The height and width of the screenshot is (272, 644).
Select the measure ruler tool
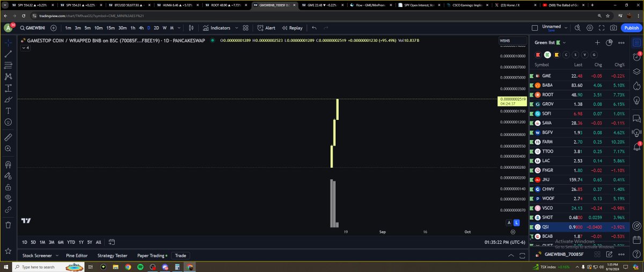pos(8,138)
